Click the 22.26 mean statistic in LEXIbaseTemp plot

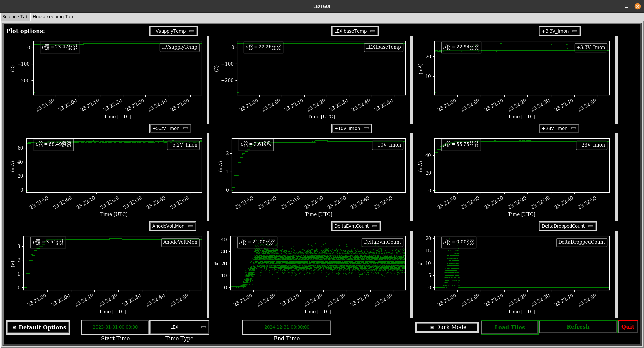(264, 47)
